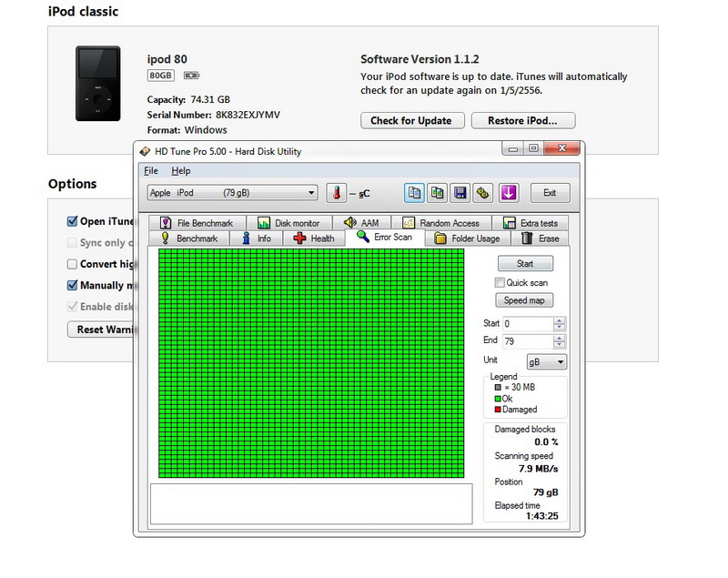Open the Unit dropdown showing gB
Viewport: 728px width, 578px height.
pos(547,361)
